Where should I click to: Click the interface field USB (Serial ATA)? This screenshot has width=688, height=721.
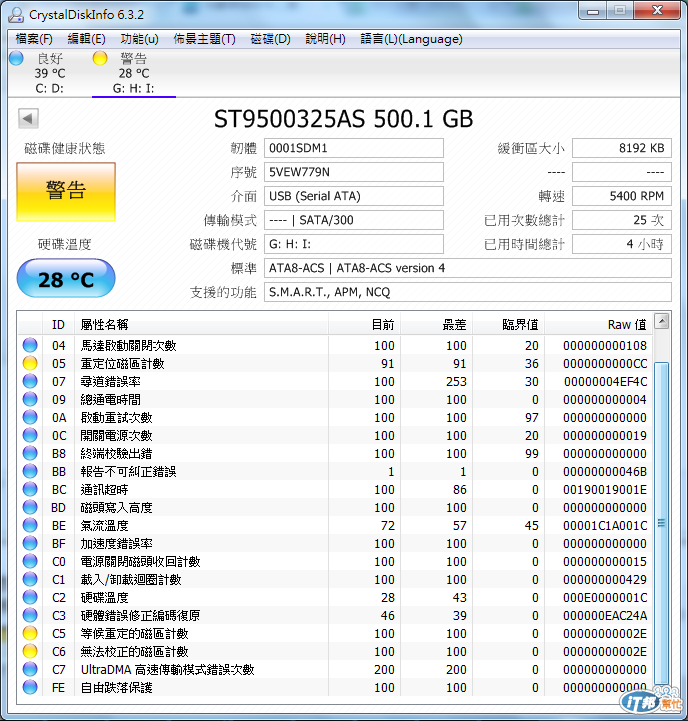tap(354, 196)
